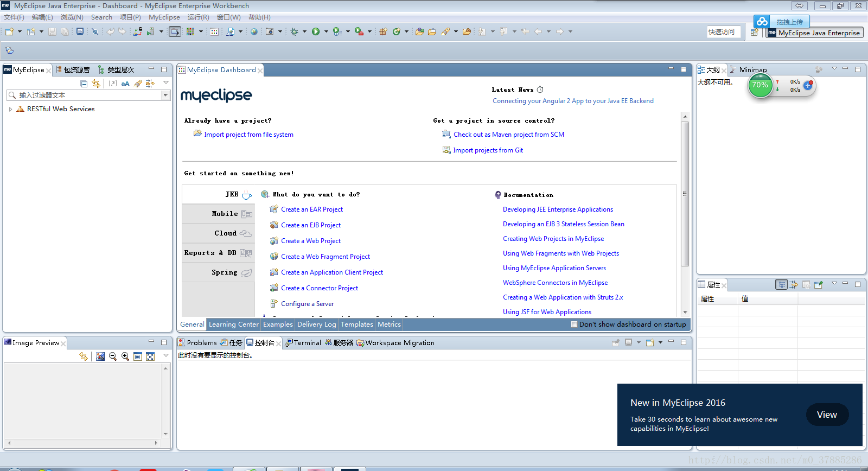This screenshot has width=868, height=471.
Task: Select the Minimap tab
Action: pos(749,69)
